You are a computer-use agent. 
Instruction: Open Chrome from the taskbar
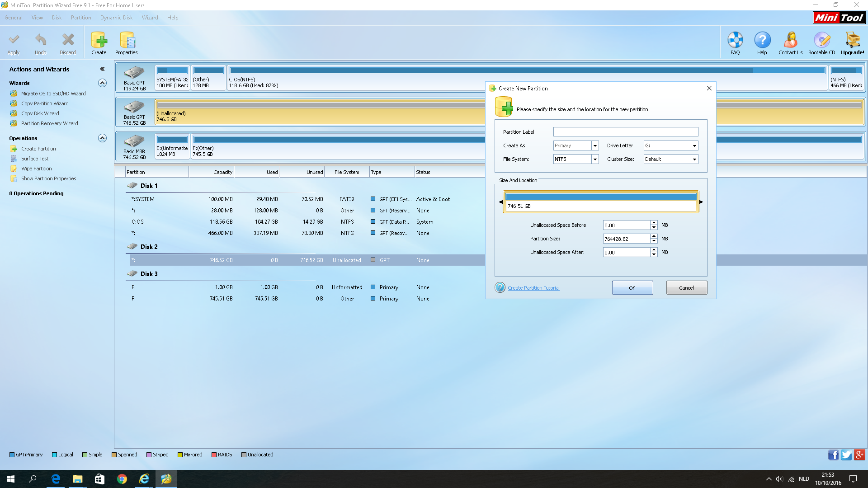pyautogui.click(x=122, y=479)
